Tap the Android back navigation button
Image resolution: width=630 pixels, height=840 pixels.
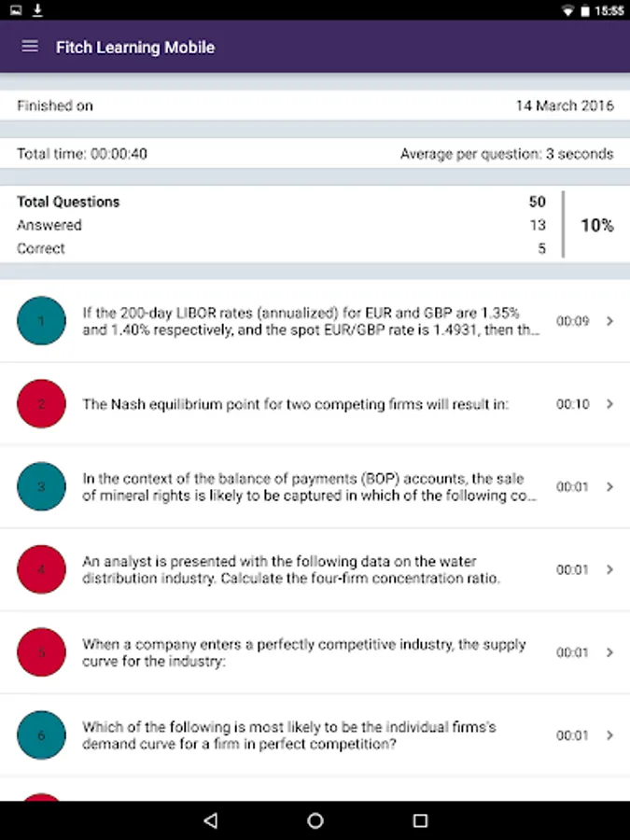pyautogui.click(x=211, y=820)
